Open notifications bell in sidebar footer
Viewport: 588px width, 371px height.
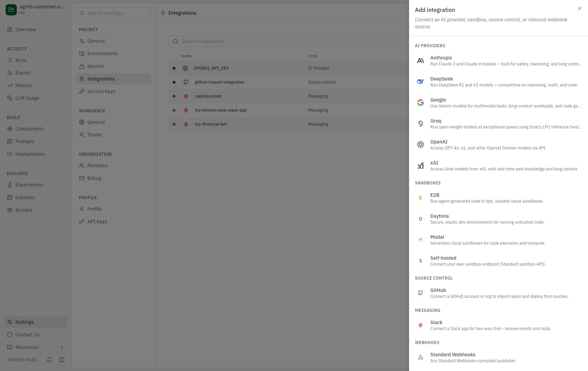click(x=49, y=360)
